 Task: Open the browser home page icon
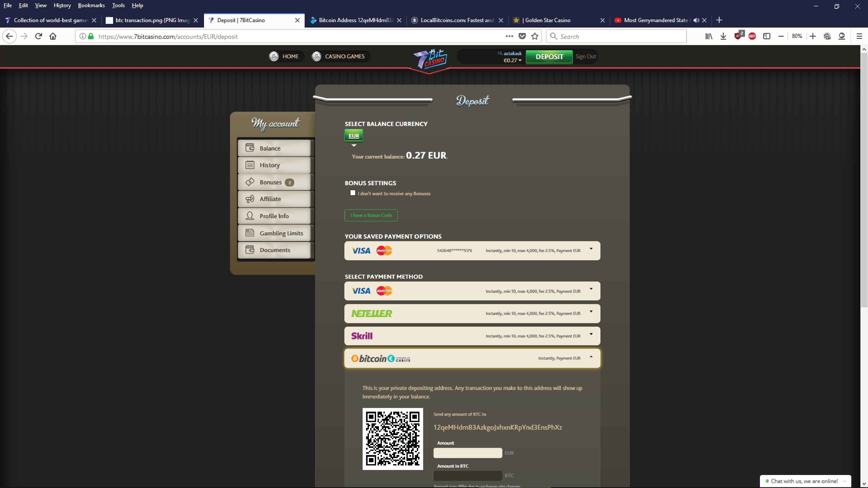click(x=53, y=36)
